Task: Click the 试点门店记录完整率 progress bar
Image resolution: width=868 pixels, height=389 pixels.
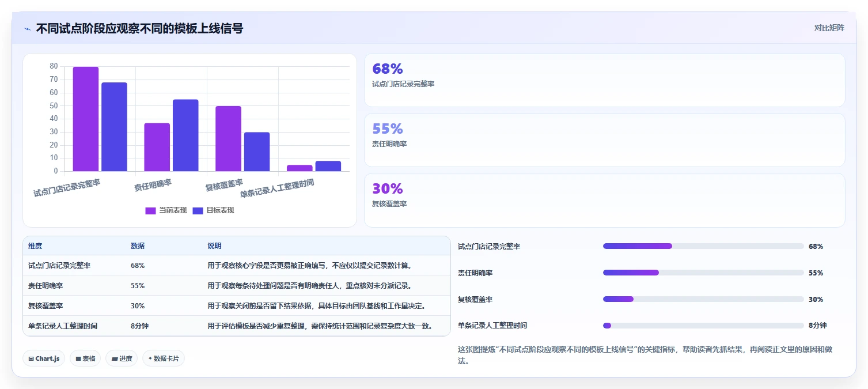Action: (x=703, y=246)
